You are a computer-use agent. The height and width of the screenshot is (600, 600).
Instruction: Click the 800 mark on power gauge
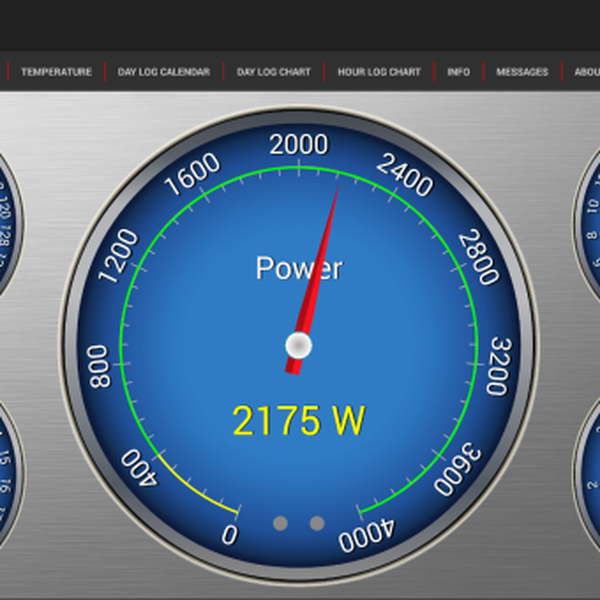tap(98, 368)
